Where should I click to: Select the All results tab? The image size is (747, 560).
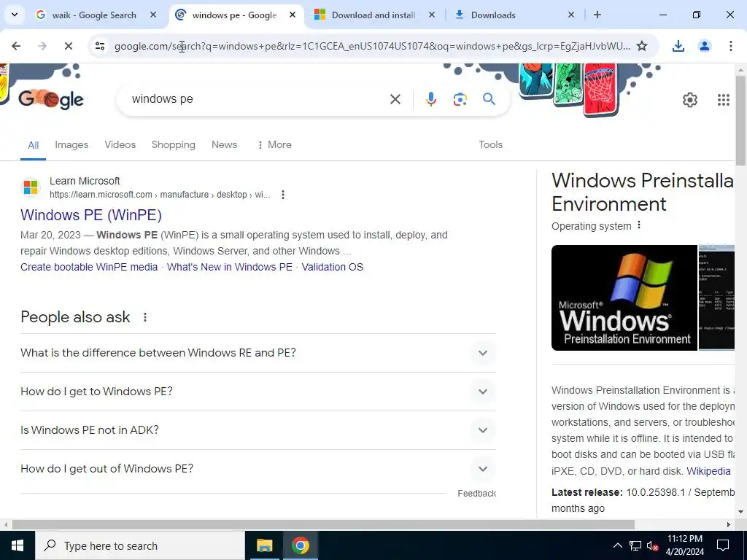coord(33,145)
